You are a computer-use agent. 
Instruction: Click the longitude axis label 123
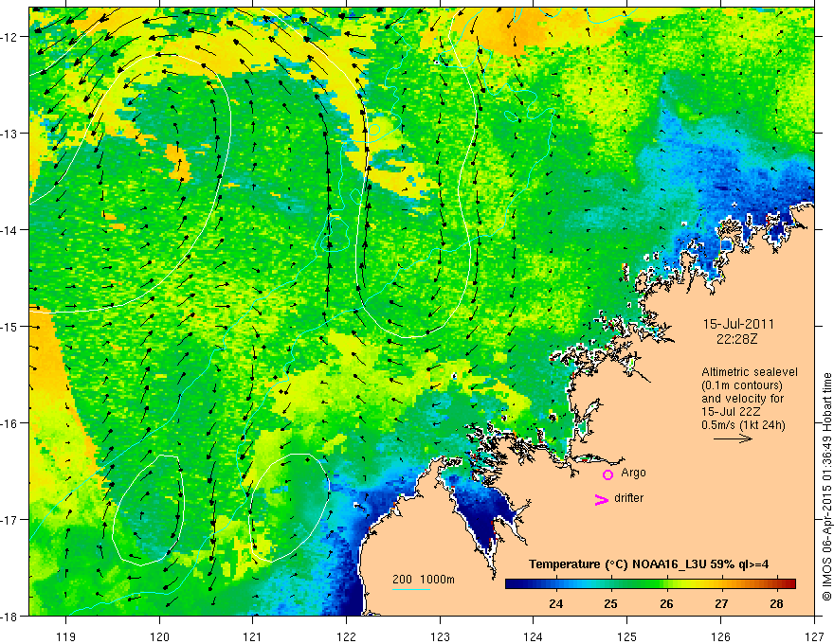click(440, 636)
